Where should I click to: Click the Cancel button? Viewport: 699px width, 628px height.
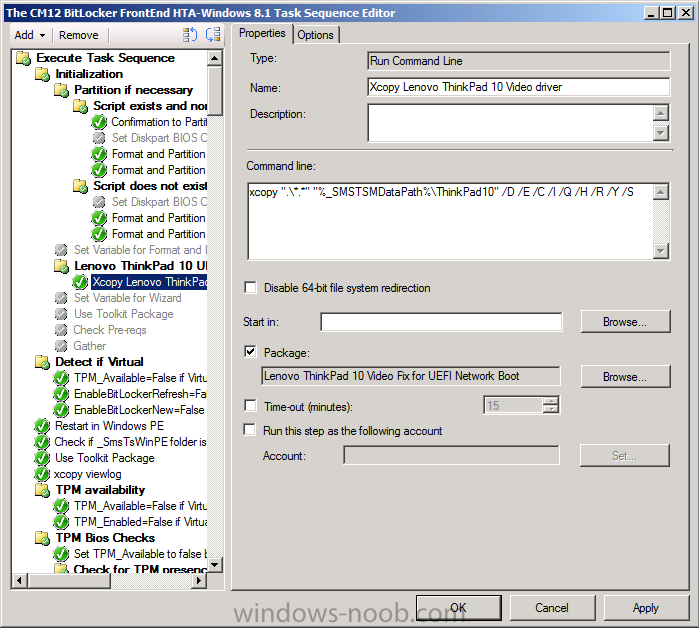552,608
